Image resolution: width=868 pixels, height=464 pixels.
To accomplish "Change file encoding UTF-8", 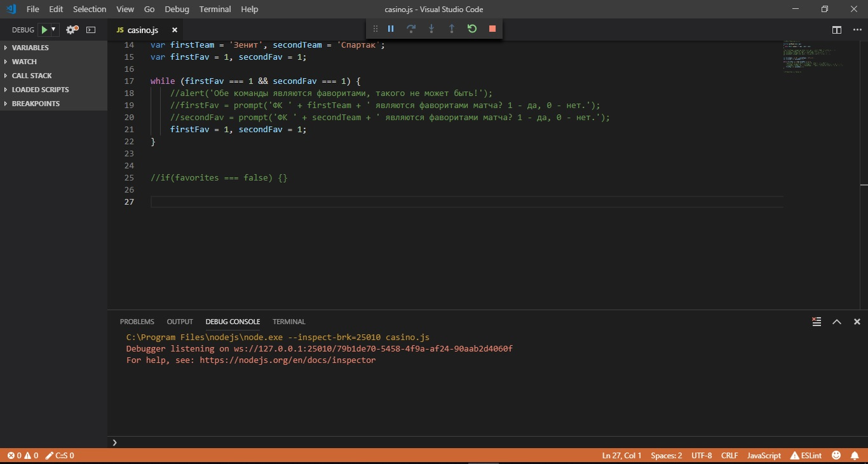I will tap(702, 456).
